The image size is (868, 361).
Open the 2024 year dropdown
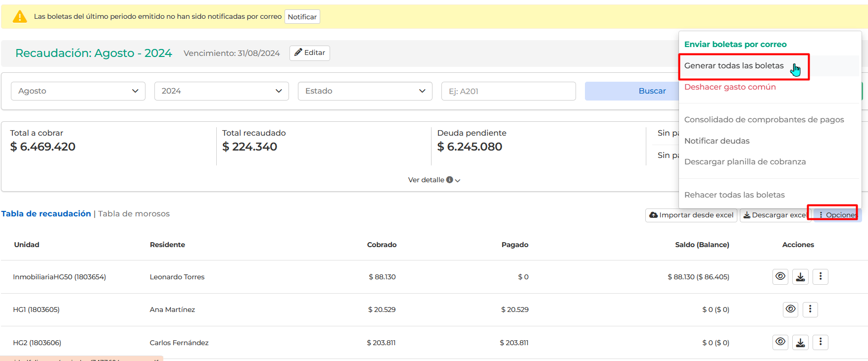point(222,91)
